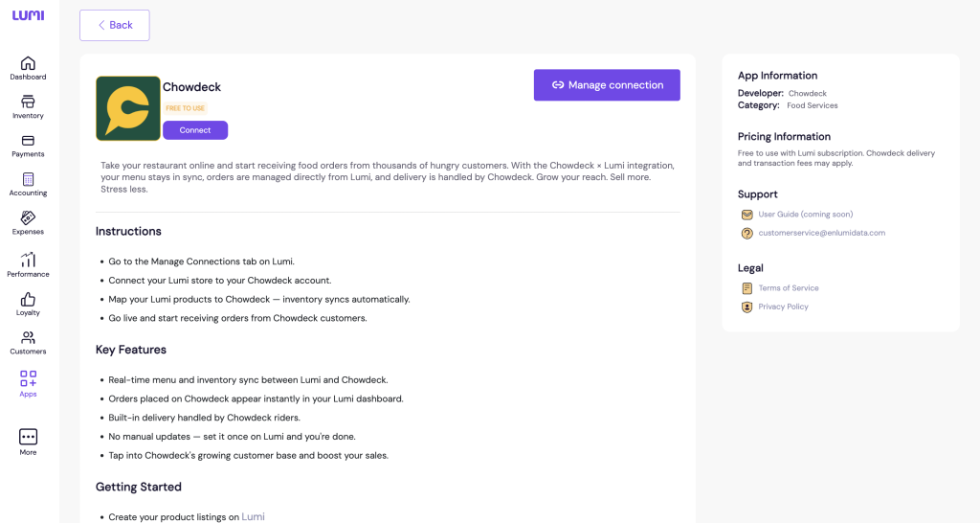
Task: Open the Loyalty thumbs-up icon
Action: (x=28, y=299)
